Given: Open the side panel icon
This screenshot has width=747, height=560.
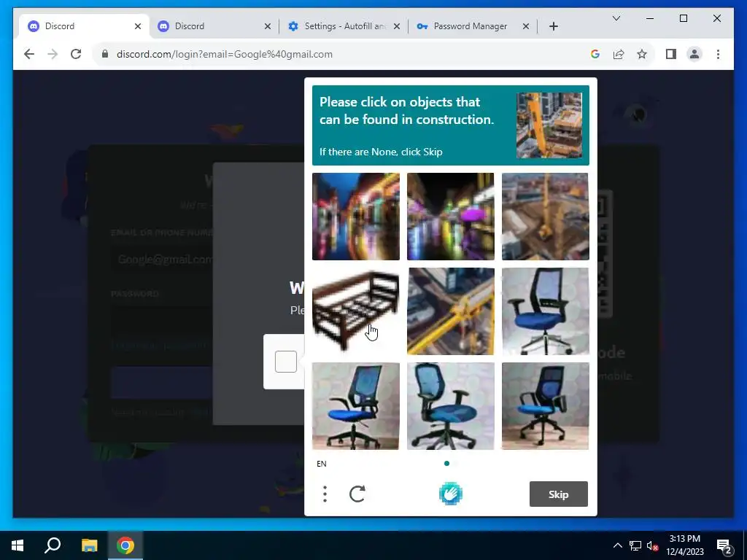Looking at the screenshot, I should [671, 54].
